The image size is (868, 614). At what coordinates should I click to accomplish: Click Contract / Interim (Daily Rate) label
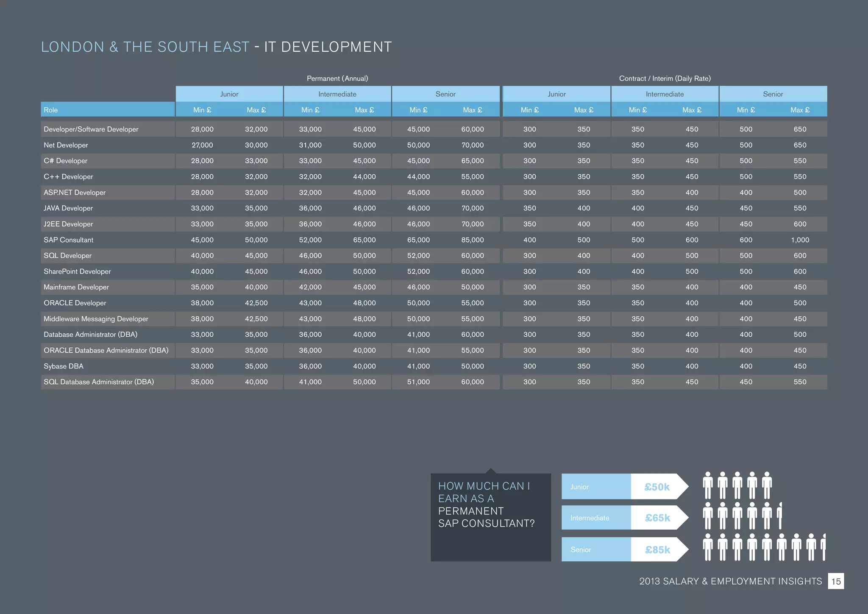point(665,78)
